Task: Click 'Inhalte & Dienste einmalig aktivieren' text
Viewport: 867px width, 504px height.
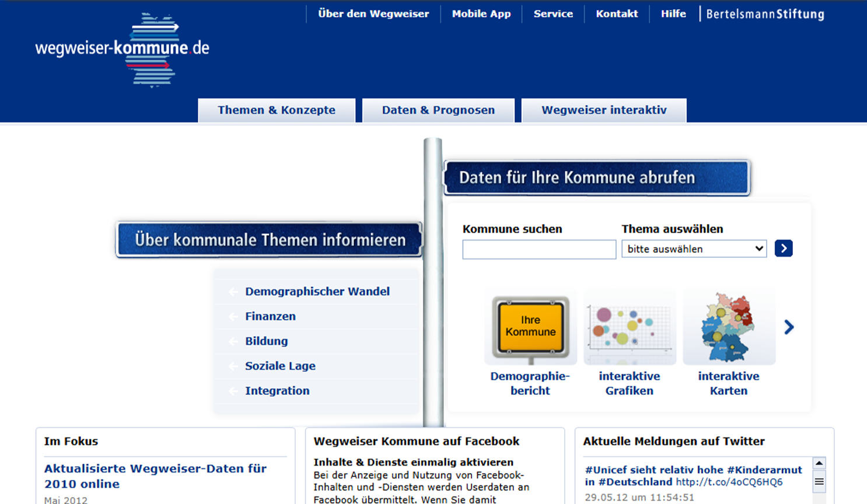Action: (414, 463)
